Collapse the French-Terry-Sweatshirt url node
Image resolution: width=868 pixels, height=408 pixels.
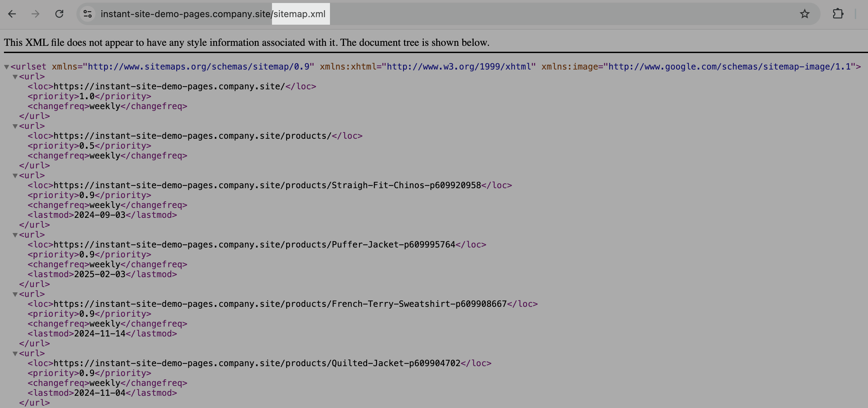click(15, 294)
